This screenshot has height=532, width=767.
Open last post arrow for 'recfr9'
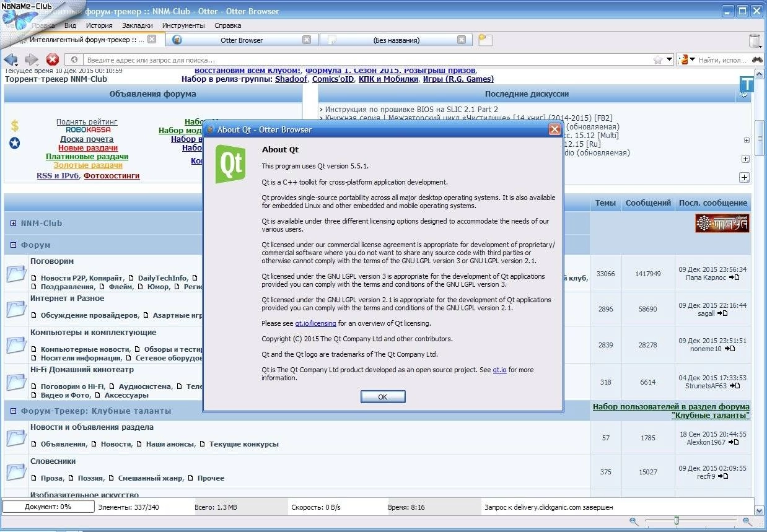[722, 476]
